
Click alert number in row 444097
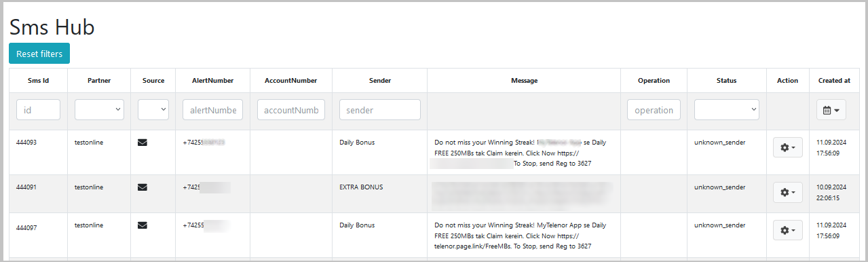point(206,225)
